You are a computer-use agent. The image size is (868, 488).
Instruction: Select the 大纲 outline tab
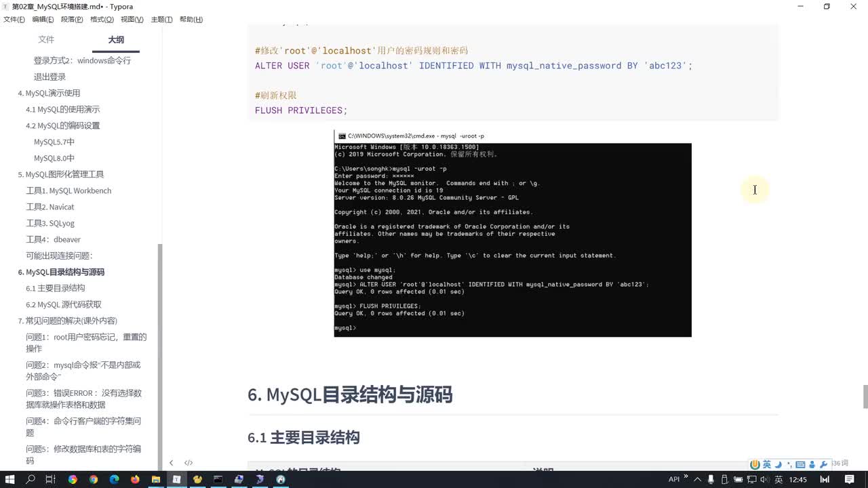[x=116, y=40]
